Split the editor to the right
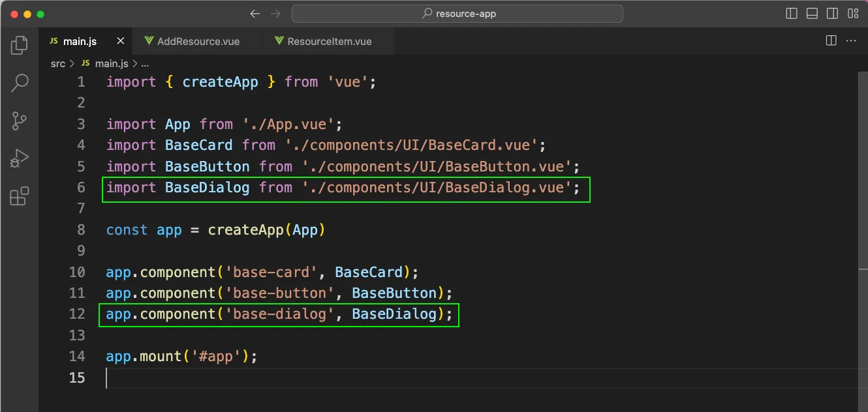 coord(831,41)
